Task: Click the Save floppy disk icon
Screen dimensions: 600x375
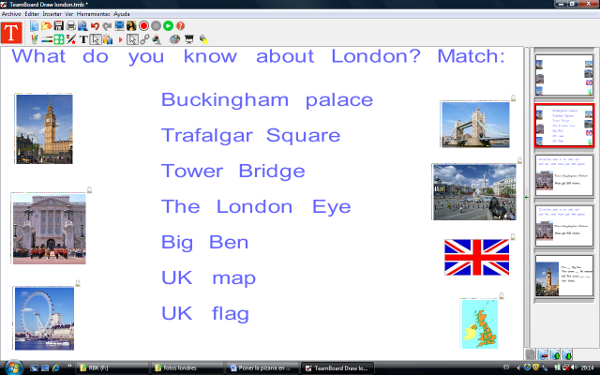Action: [x=59, y=26]
